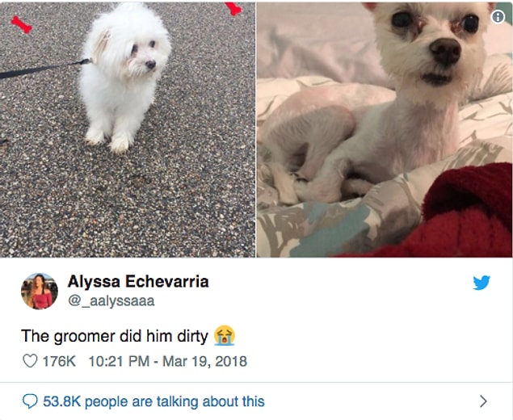513x420 pixels.
Task: Open the Twitter bird logo
Action: 481,283
